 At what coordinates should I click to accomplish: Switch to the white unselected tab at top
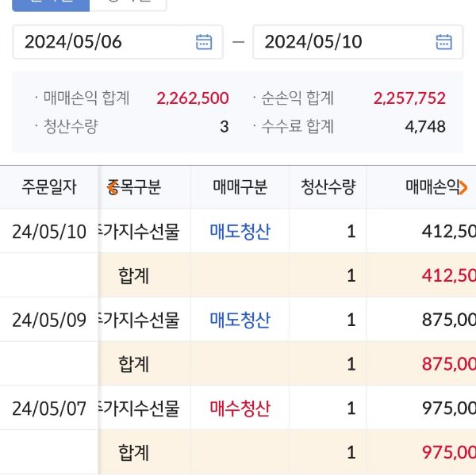click(x=127, y=4)
